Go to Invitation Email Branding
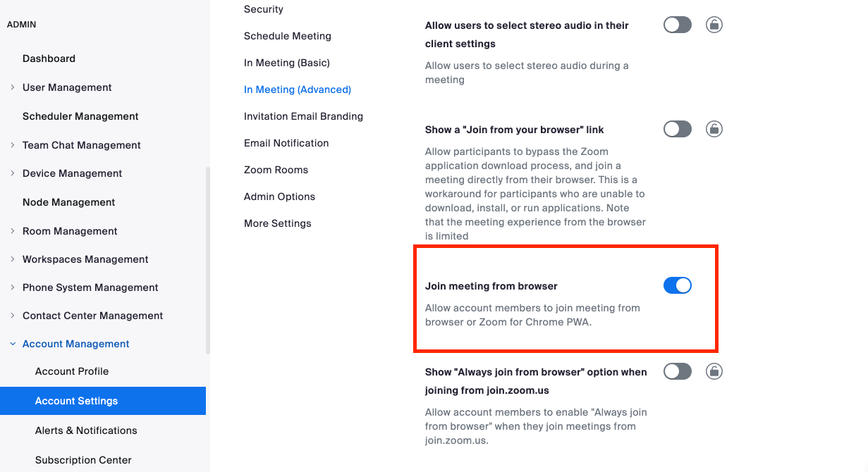The width and height of the screenshot is (868, 472). pos(303,116)
